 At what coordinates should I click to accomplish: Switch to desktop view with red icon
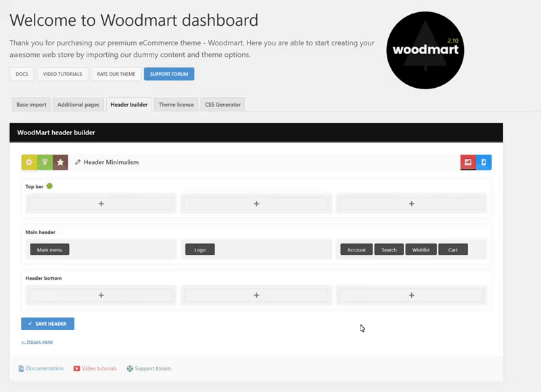[468, 162]
